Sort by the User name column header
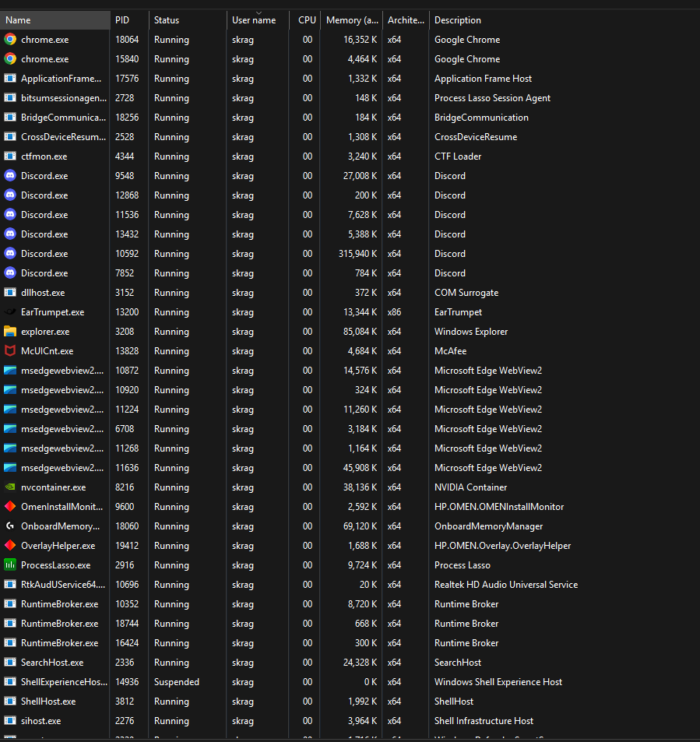The image size is (700, 742). pyautogui.click(x=258, y=20)
